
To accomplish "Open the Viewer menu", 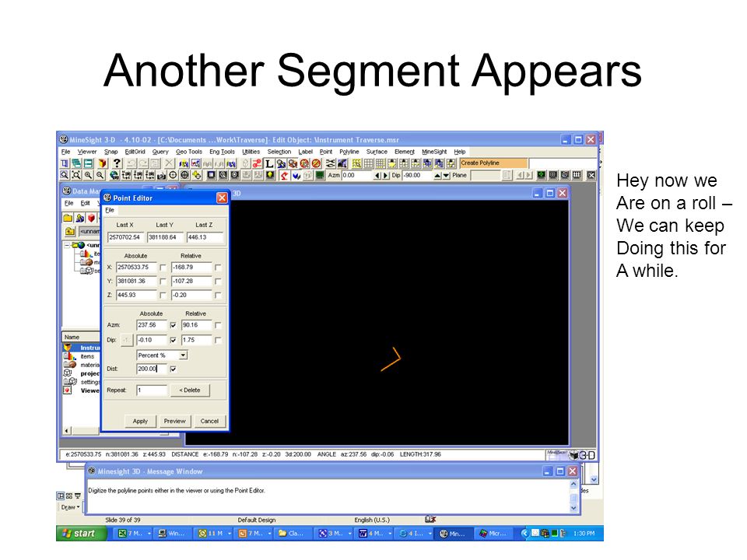I will pyautogui.click(x=86, y=152).
